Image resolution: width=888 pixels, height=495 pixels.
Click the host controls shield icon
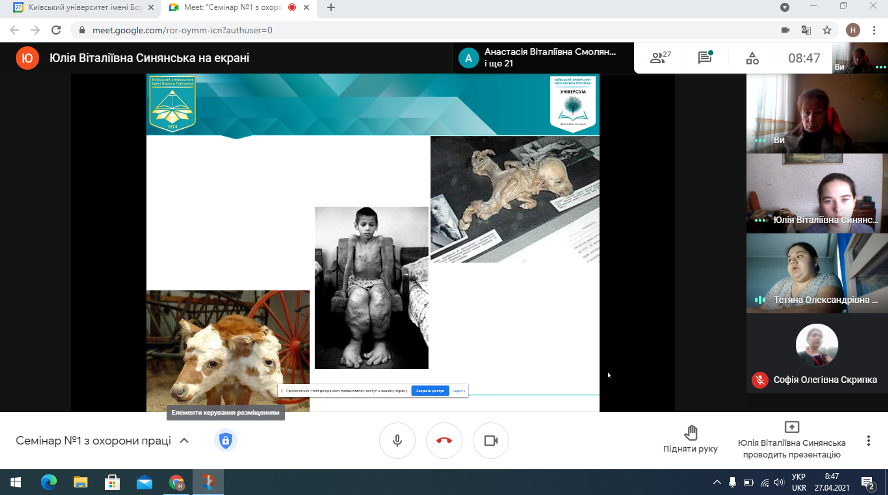[225, 440]
